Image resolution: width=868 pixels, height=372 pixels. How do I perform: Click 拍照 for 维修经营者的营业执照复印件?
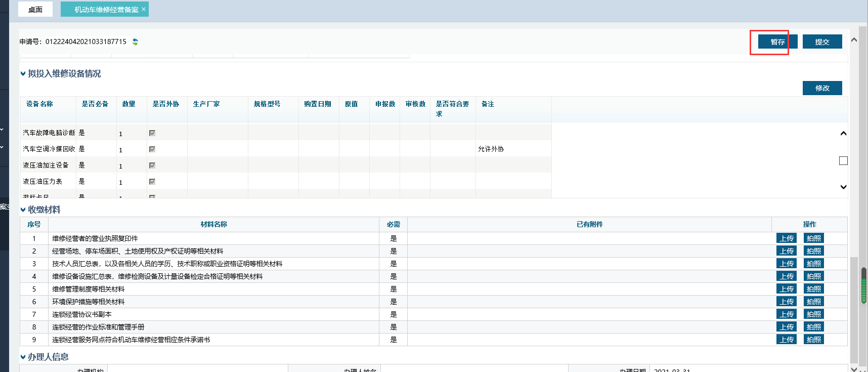[813, 238]
